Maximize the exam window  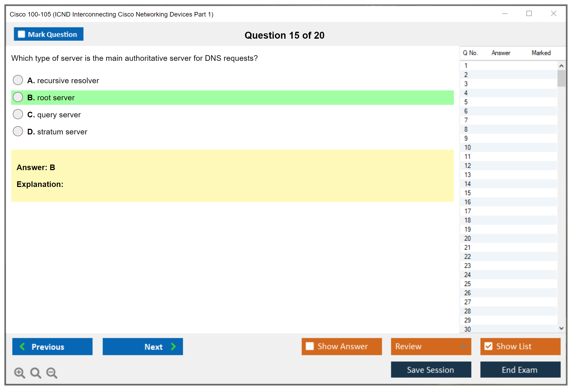[x=529, y=14]
